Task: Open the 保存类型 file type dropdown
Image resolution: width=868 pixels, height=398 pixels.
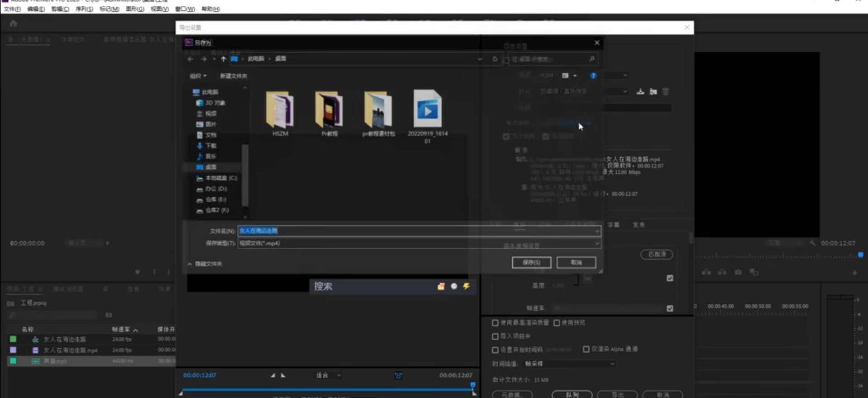Action: pos(419,244)
